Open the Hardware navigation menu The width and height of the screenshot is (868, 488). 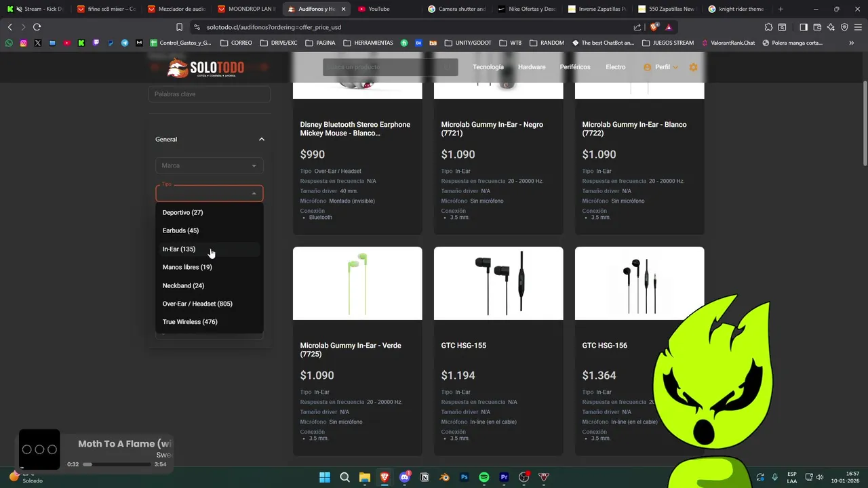pyautogui.click(x=532, y=67)
